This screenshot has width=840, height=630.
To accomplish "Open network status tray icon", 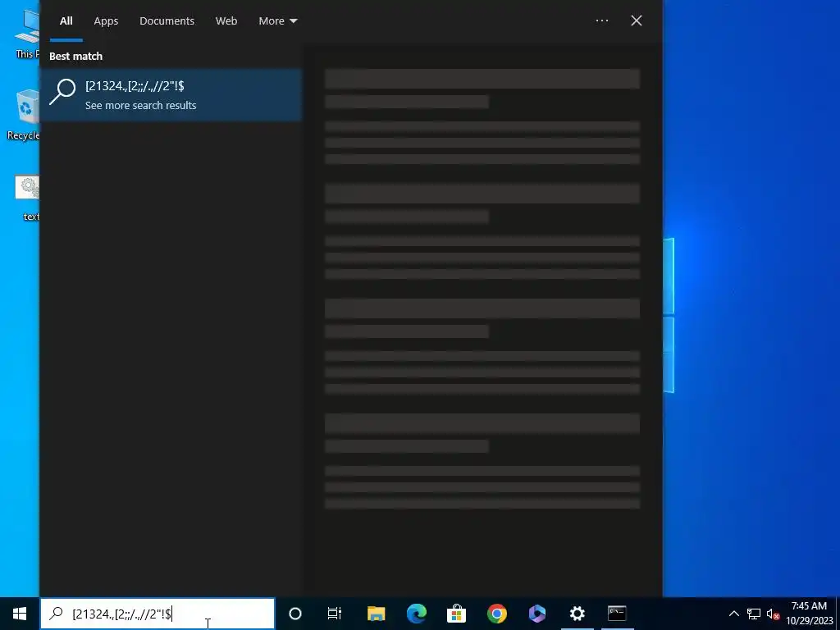I will (x=754, y=614).
